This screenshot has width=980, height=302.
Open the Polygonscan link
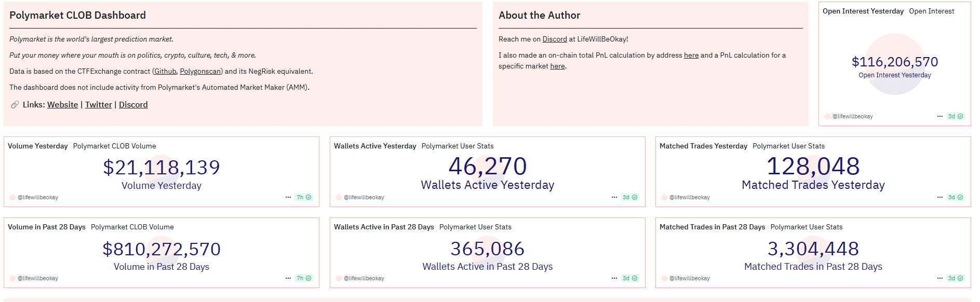pyautogui.click(x=200, y=71)
